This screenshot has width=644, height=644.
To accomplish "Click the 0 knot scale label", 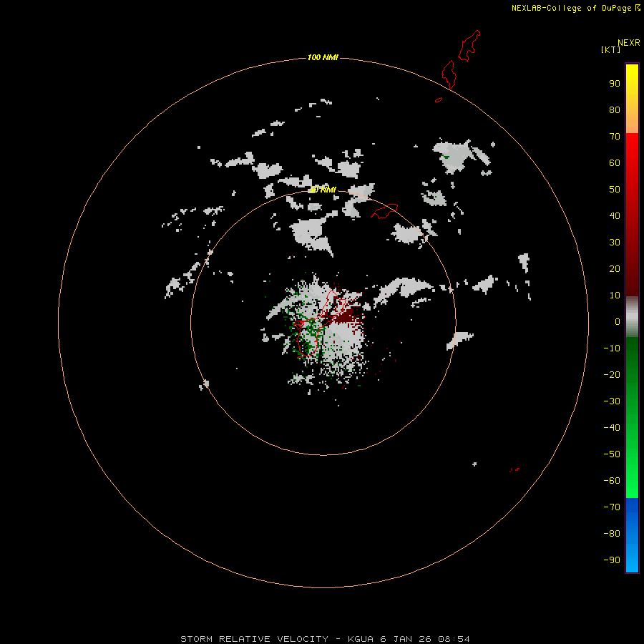I will pyautogui.click(x=618, y=322).
